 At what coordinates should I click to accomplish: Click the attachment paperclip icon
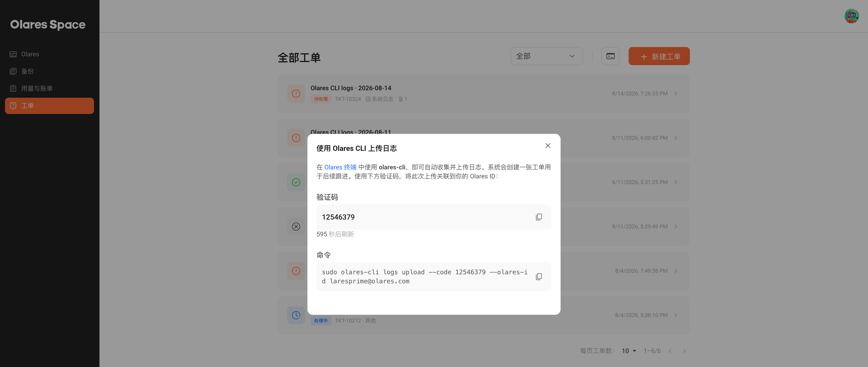point(401,99)
